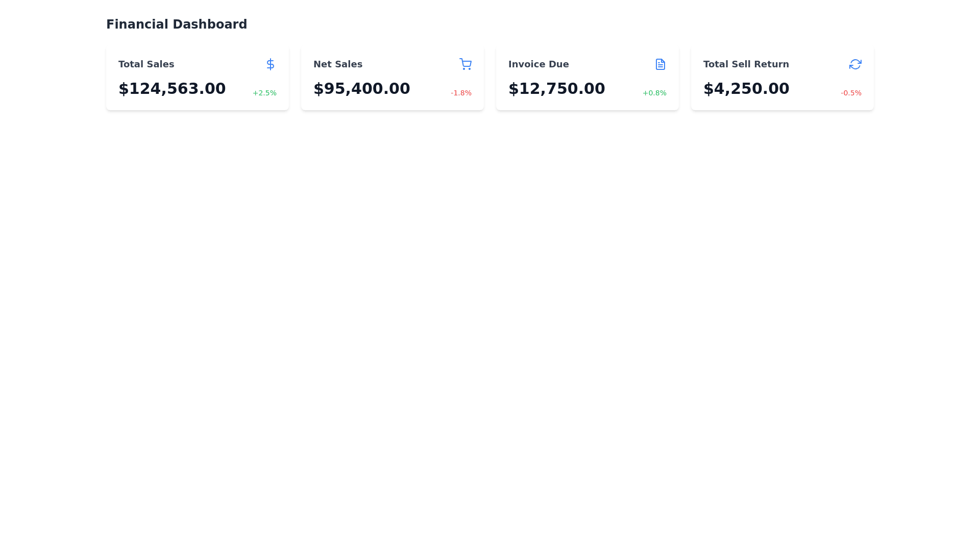This screenshot has height=551, width=980.
Task: Click the red -0.5% change indicator
Action: click(850, 93)
